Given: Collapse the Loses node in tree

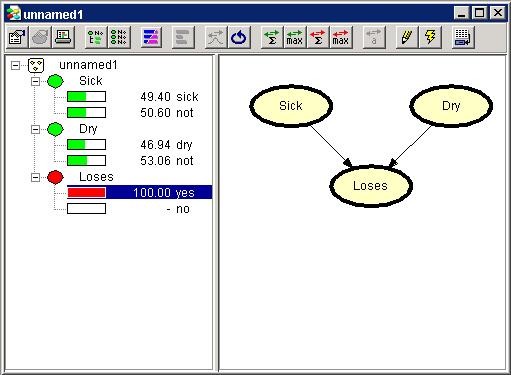Looking at the screenshot, I should point(35,177).
